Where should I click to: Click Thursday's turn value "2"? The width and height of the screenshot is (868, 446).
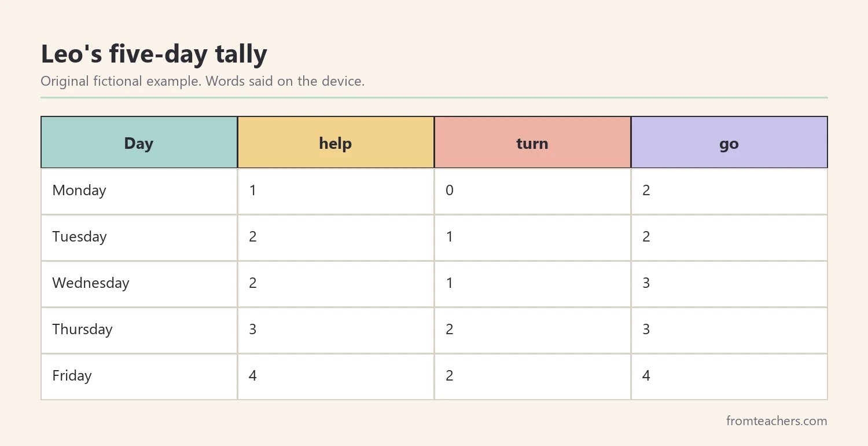click(450, 330)
